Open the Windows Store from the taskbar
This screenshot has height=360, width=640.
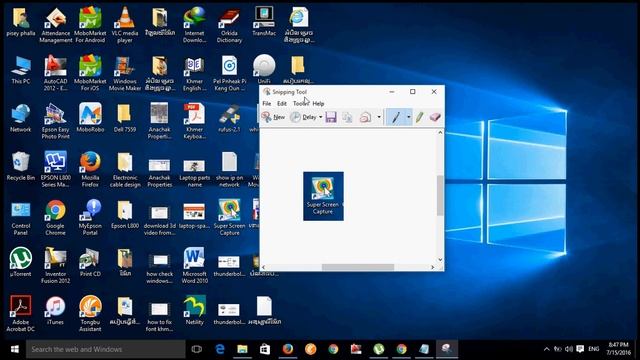265,349
